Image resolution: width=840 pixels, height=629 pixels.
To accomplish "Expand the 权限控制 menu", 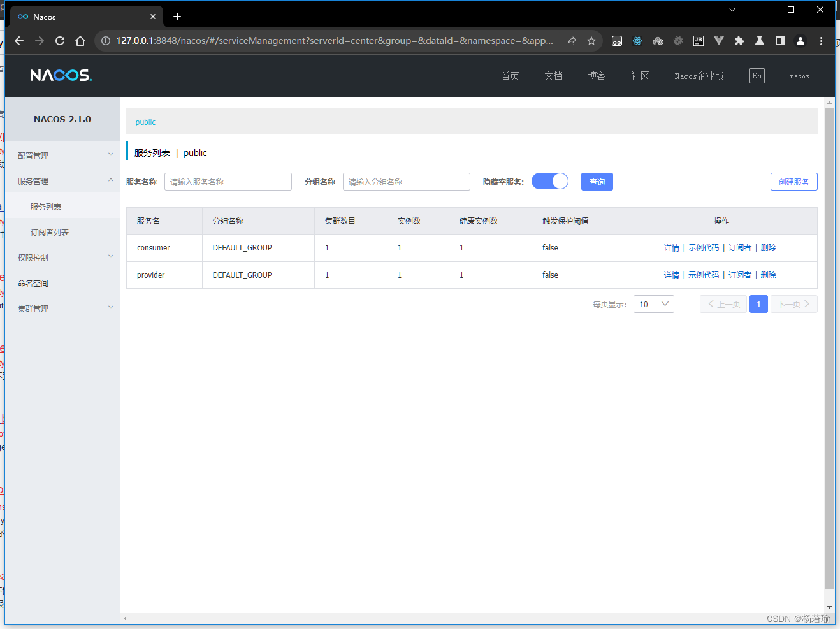I will 62,257.
